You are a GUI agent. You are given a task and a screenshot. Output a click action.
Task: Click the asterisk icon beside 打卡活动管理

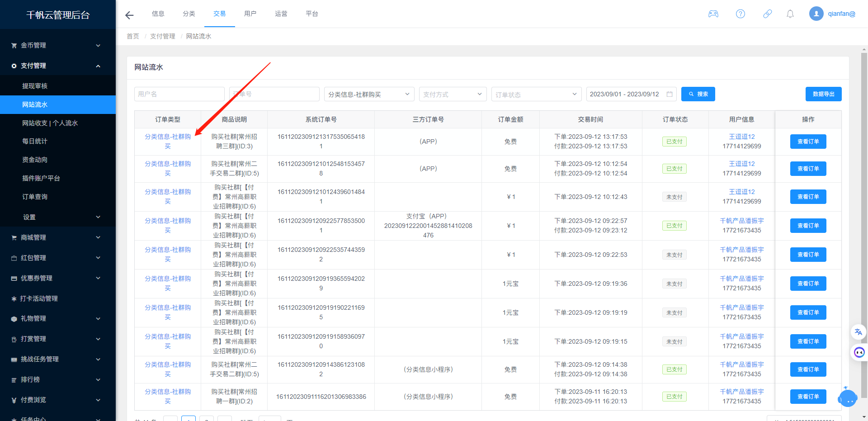coord(14,298)
